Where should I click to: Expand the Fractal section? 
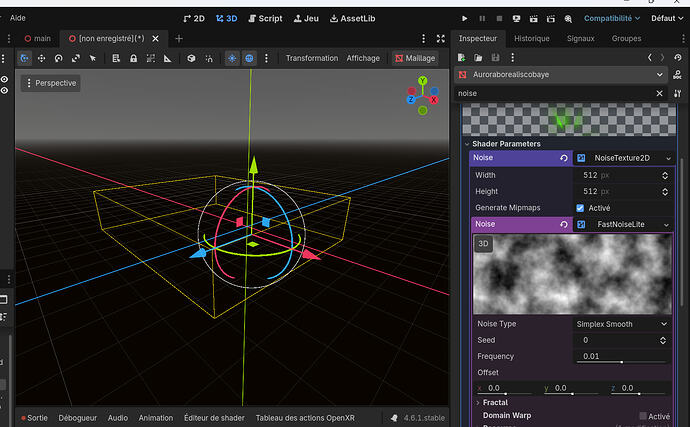[492, 402]
